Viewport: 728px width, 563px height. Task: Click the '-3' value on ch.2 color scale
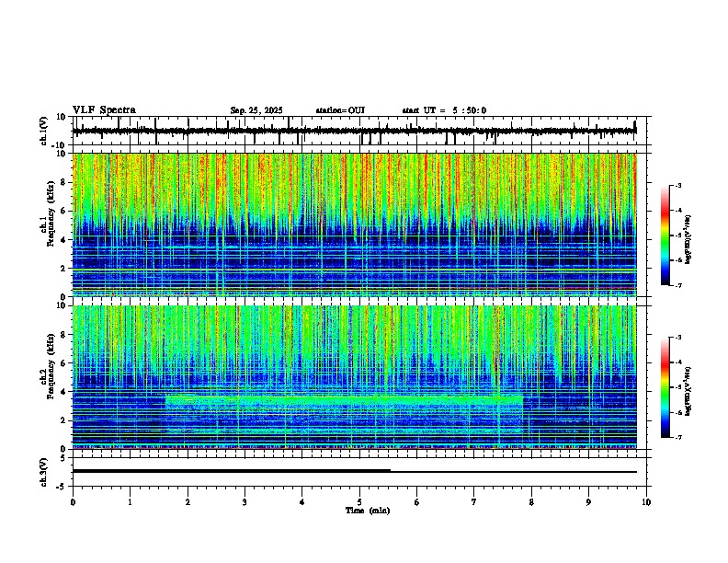click(x=678, y=338)
